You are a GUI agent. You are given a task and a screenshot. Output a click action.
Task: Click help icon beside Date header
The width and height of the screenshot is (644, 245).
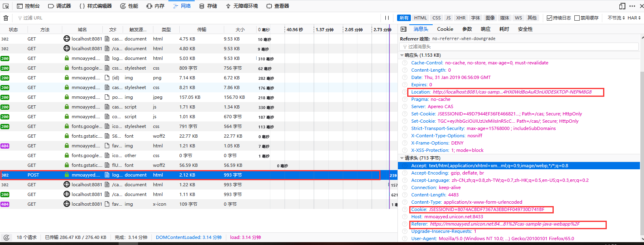404,77
